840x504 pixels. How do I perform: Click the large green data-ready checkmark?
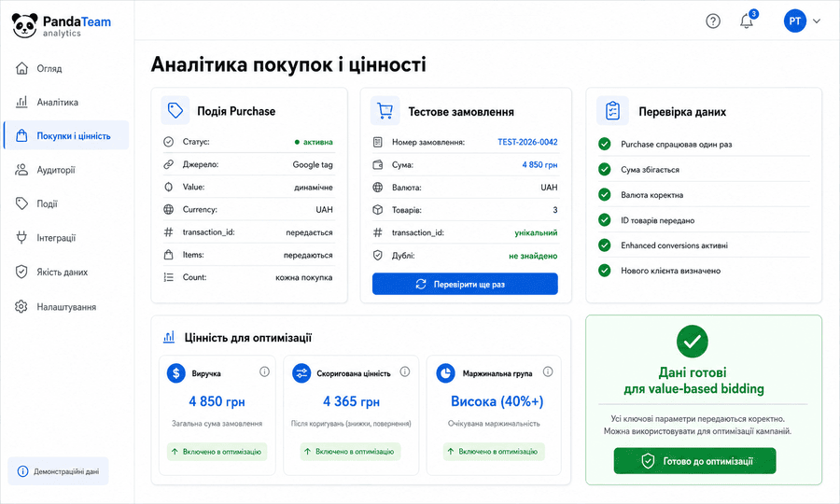693,342
